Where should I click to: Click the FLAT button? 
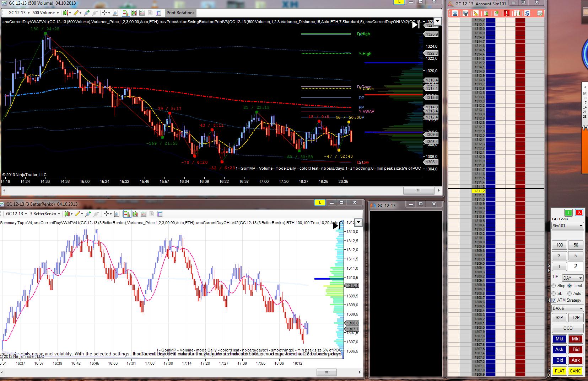tap(559, 371)
